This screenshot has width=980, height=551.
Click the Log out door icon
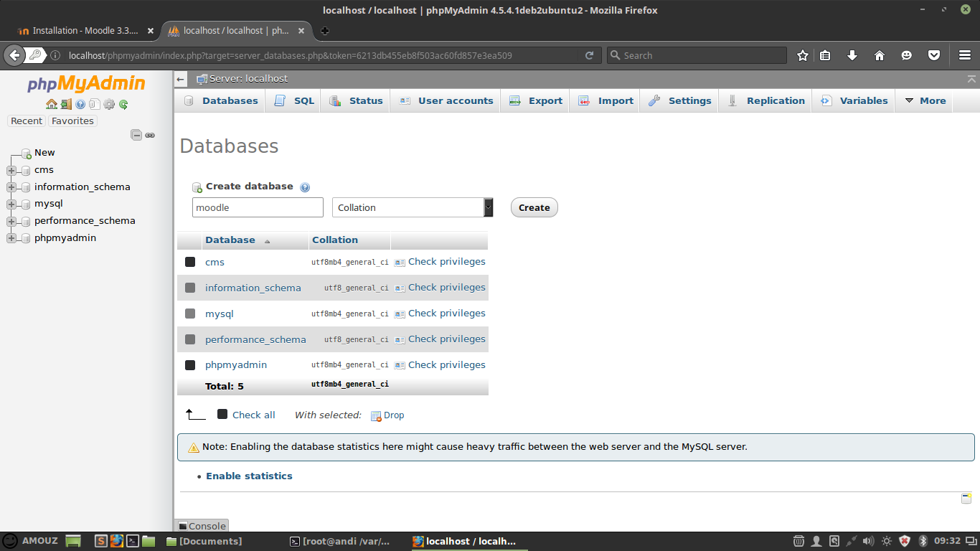(x=66, y=104)
